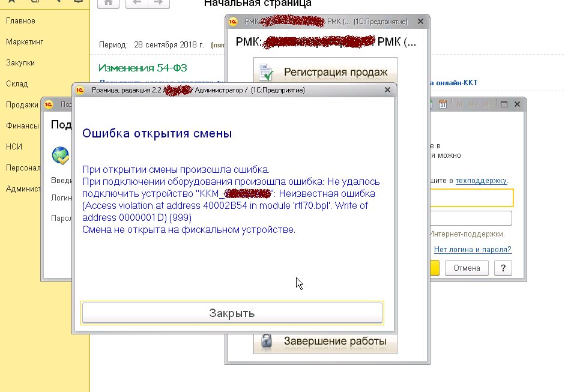Close the РМК window

420,21
